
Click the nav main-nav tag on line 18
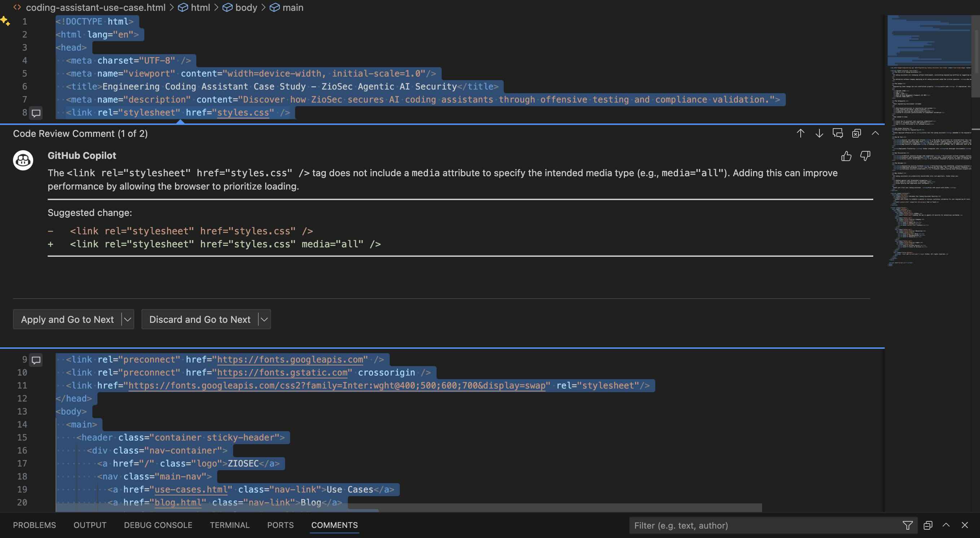pyautogui.click(x=154, y=476)
